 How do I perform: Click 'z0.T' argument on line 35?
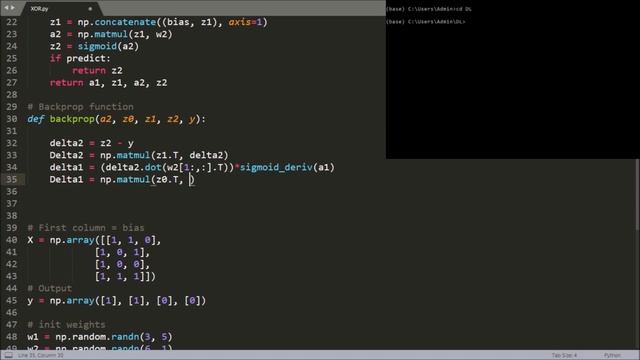[167, 179]
